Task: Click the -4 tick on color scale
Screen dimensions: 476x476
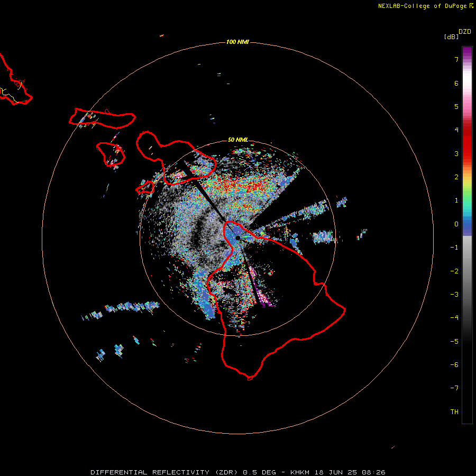Action: (x=454, y=318)
